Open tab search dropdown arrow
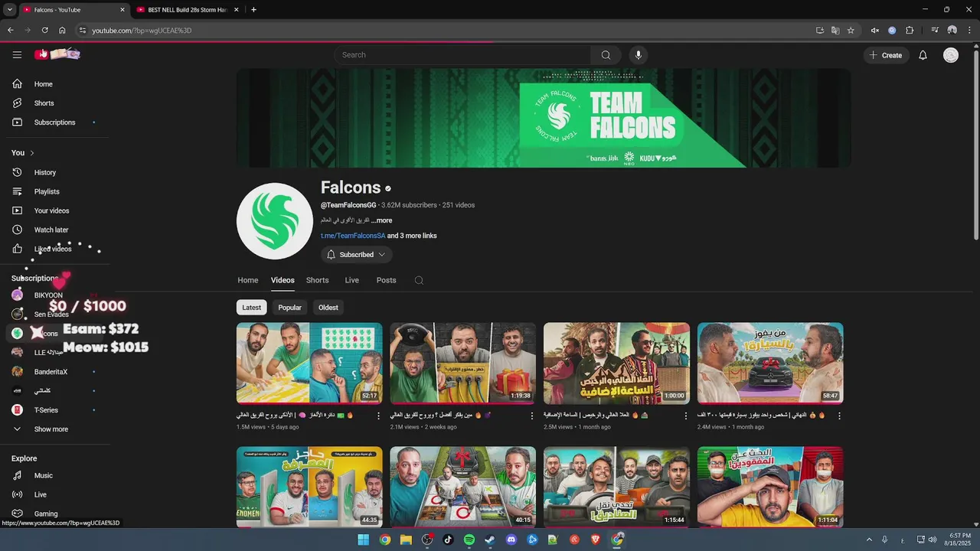The width and height of the screenshot is (980, 551). (x=10, y=10)
